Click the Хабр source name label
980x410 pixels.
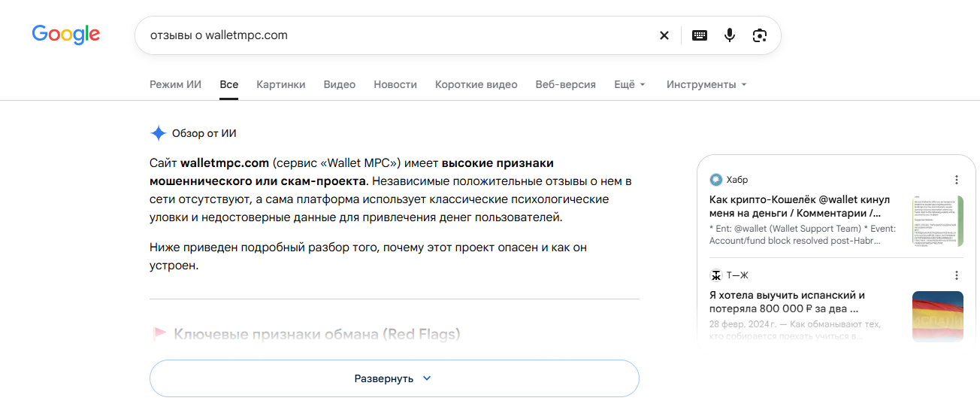pos(737,180)
